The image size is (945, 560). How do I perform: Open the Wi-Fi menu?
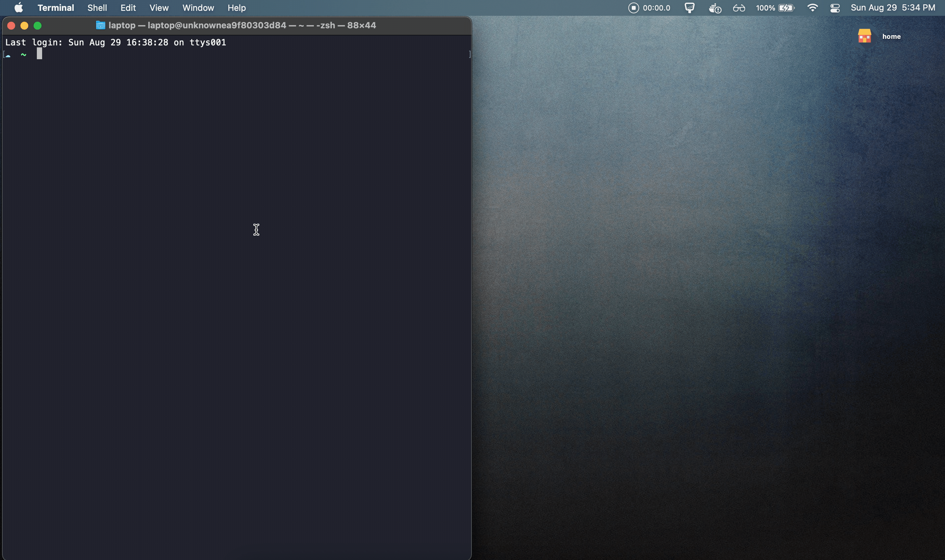pyautogui.click(x=812, y=8)
